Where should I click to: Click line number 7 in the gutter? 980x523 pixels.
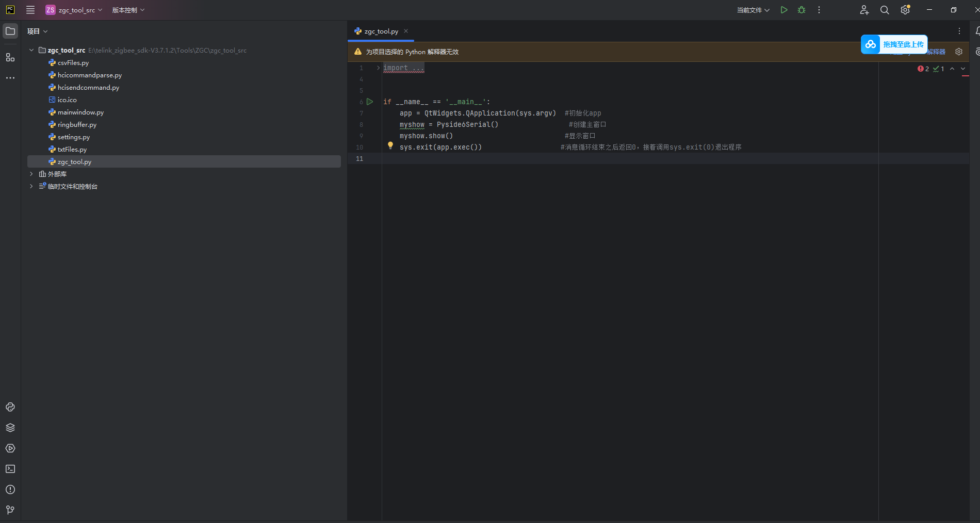[361, 113]
